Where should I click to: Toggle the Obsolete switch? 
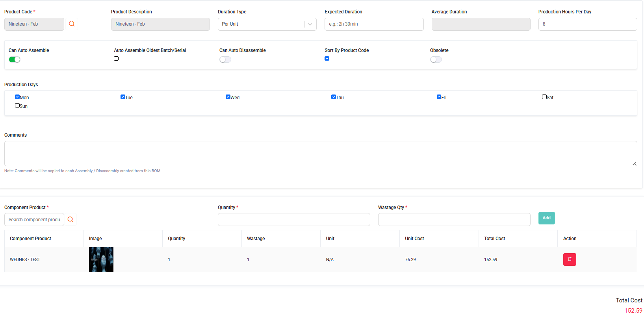(436, 59)
